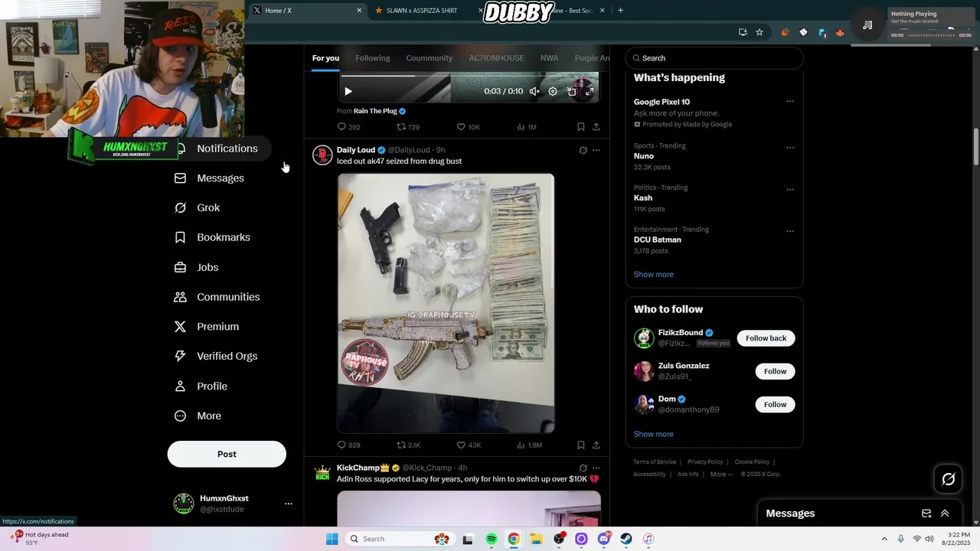Viewport: 980px width, 551px height.
Task: Seek on the video progress bar
Action: (x=469, y=76)
